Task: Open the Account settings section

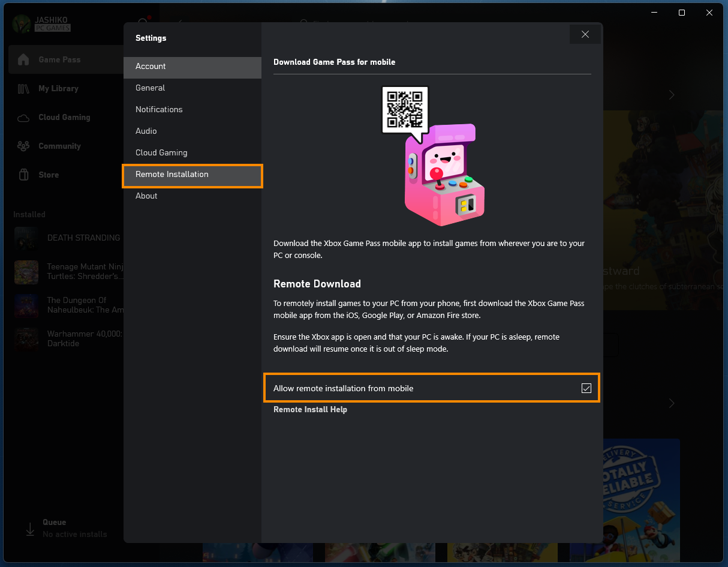Action: point(192,67)
